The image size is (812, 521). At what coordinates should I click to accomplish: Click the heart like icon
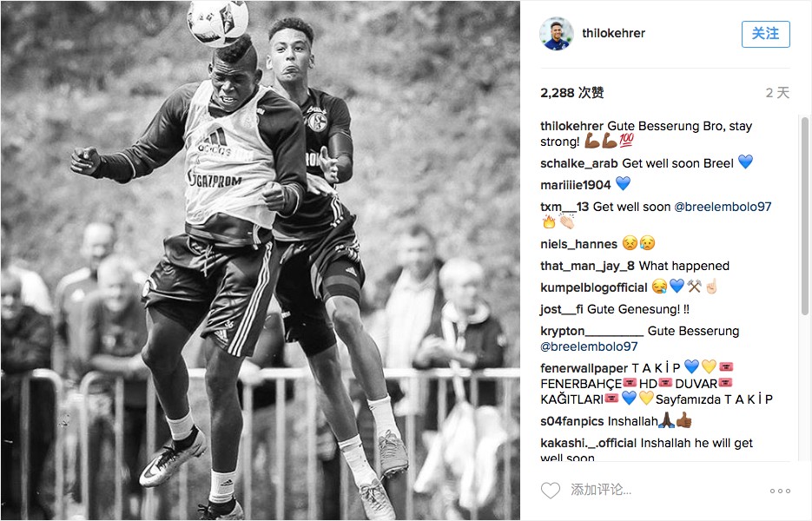pyautogui.click(x=550, y=490)
